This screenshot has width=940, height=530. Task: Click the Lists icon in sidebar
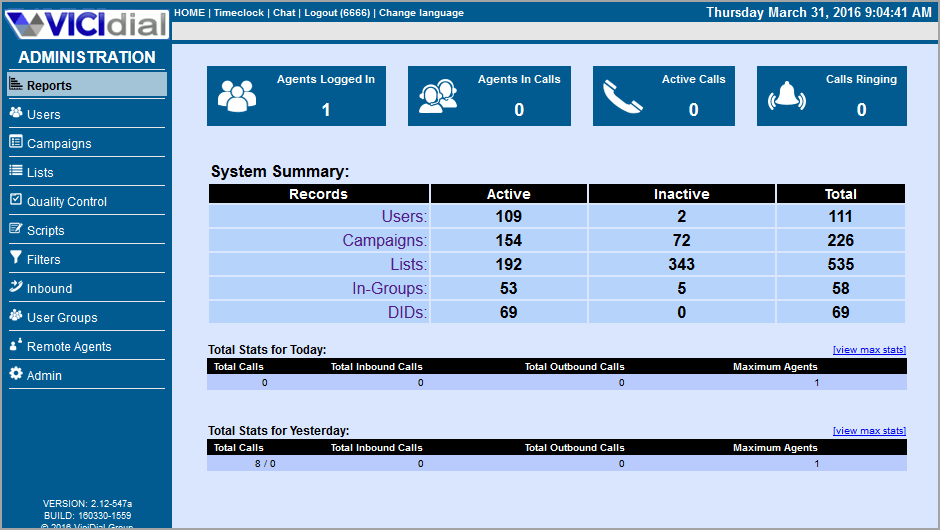coord(16,171)
